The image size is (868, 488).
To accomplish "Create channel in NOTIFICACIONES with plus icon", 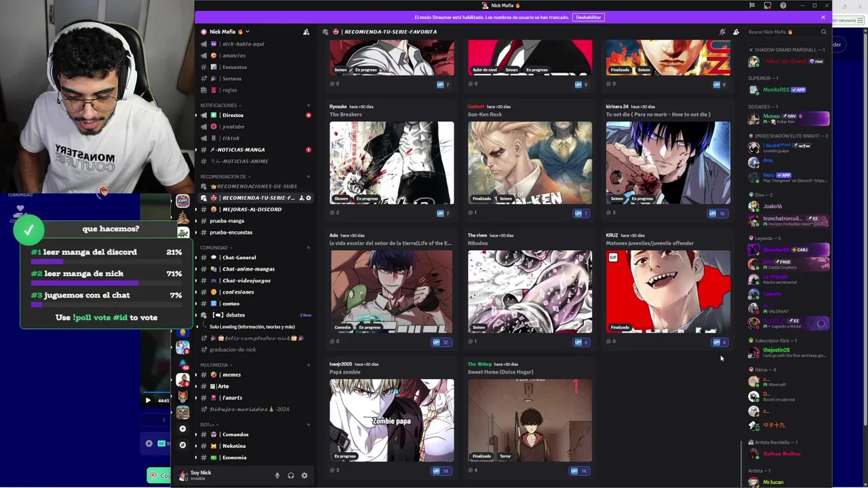I will pos(309,106).
